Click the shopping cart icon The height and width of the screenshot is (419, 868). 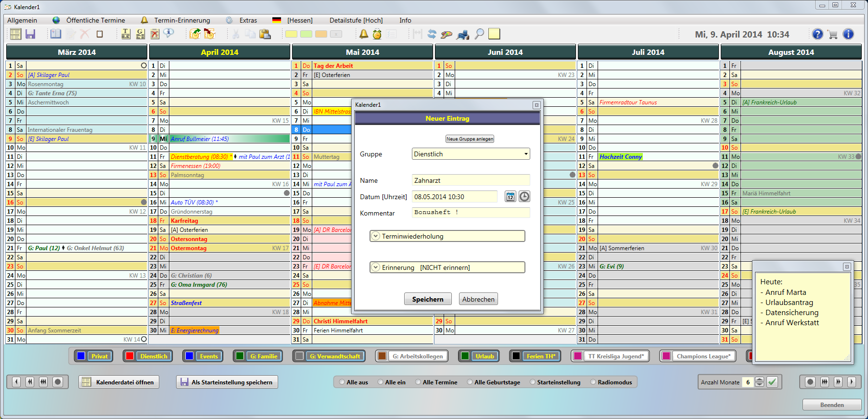[833, 34]
